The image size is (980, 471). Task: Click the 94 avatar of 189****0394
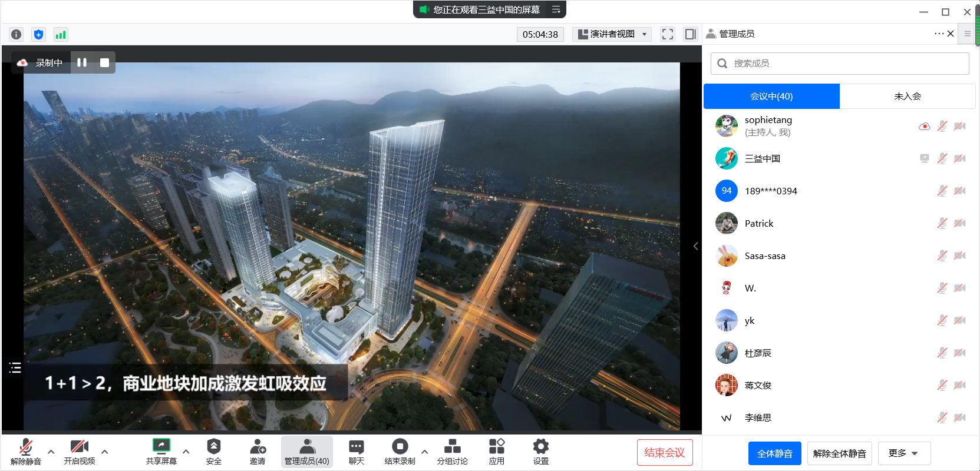727,191
